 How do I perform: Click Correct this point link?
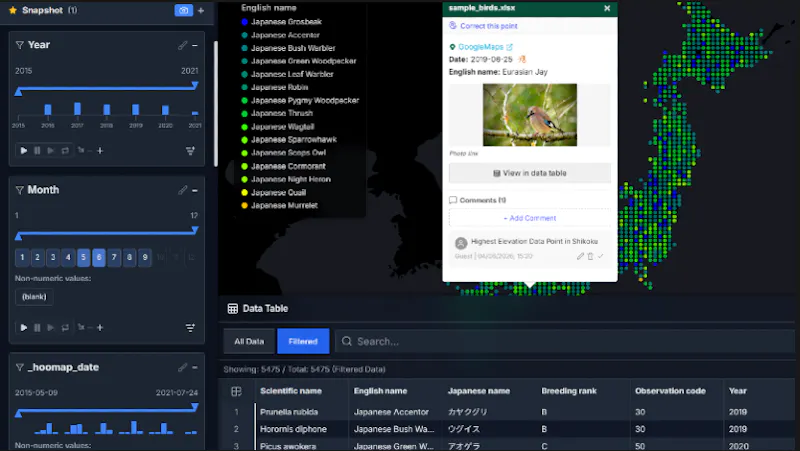(488, 26)
